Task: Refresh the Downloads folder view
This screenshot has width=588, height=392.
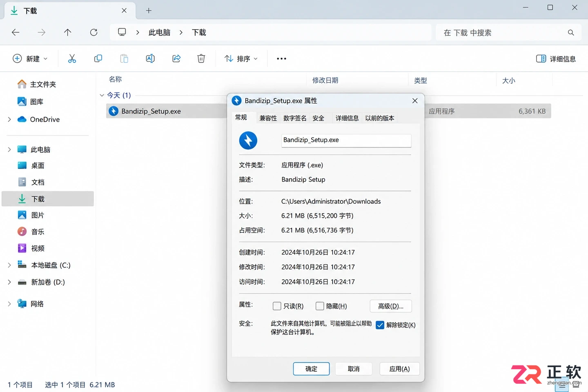Action: (x=94, y=33)
